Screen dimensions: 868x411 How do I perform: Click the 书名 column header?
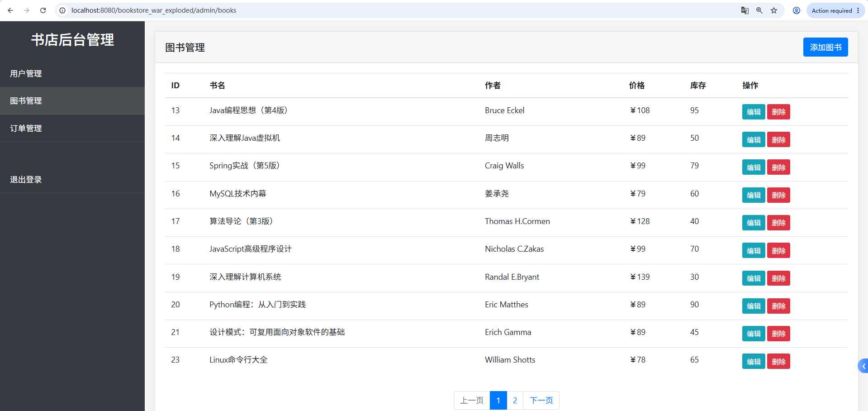pyautogui.click(x=217, y=86)
